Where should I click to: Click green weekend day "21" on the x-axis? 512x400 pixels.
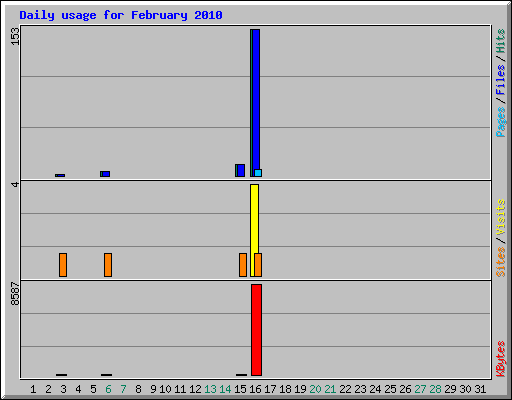coord(330,389)
